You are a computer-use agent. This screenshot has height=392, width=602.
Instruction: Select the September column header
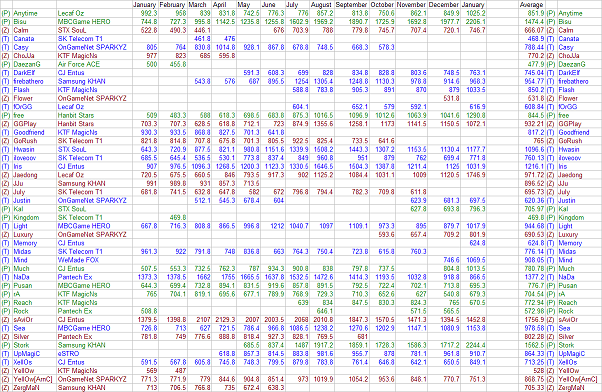pyautogui.click(x=351, y=5)
